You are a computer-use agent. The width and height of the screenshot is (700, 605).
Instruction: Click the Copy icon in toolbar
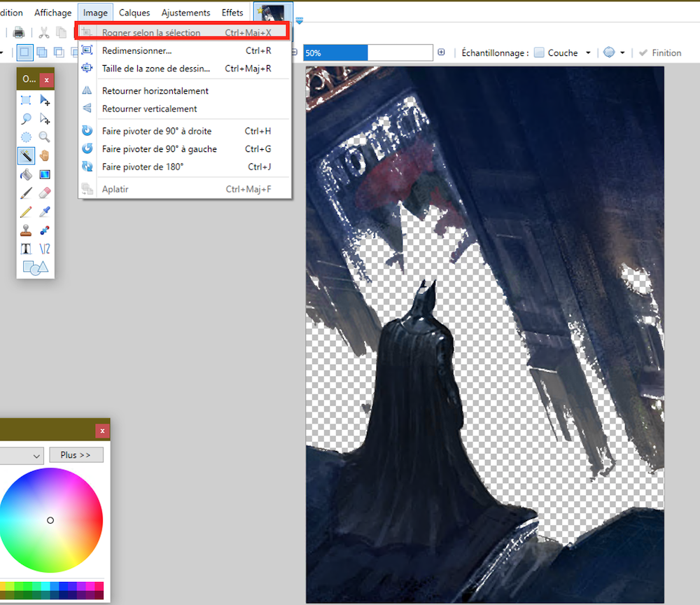(61, 33)
